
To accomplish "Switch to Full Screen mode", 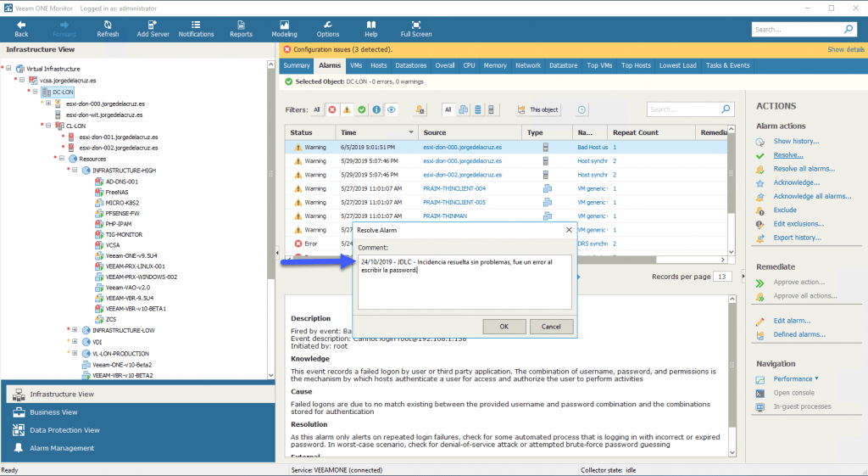I will click(x=415, y=29).
